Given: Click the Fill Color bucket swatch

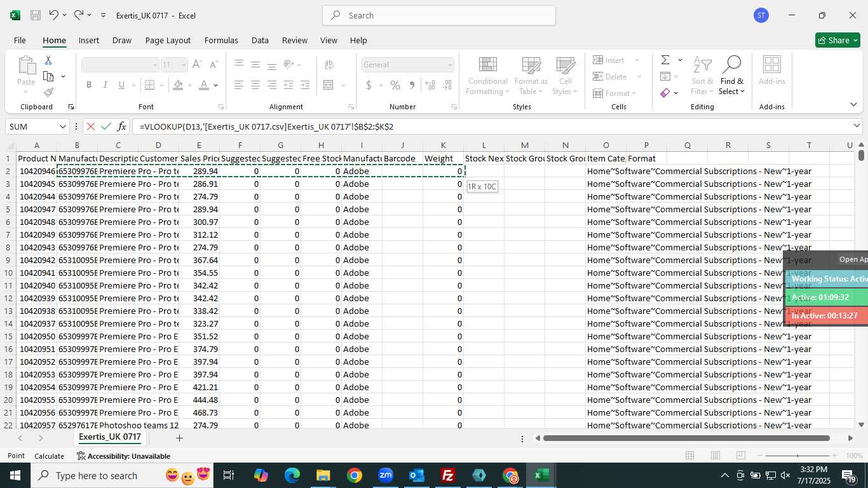Looking at the screenshot, I should coord(178,85).
